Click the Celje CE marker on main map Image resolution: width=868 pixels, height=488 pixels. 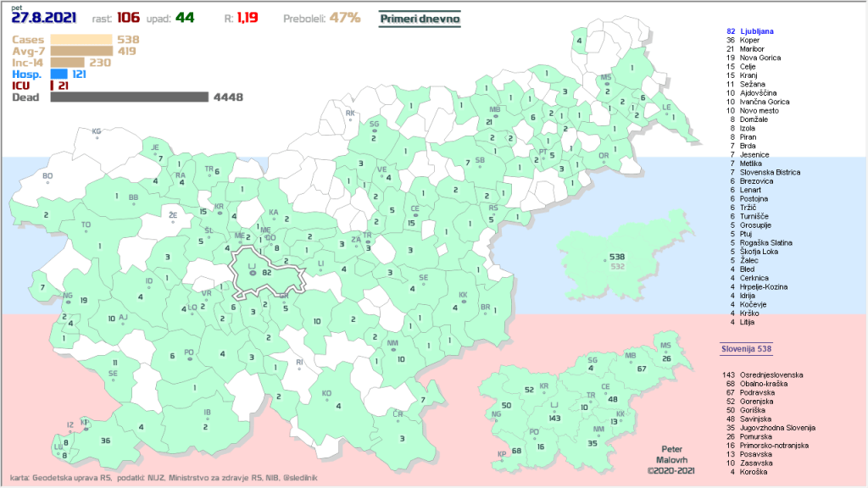(415, 213)
